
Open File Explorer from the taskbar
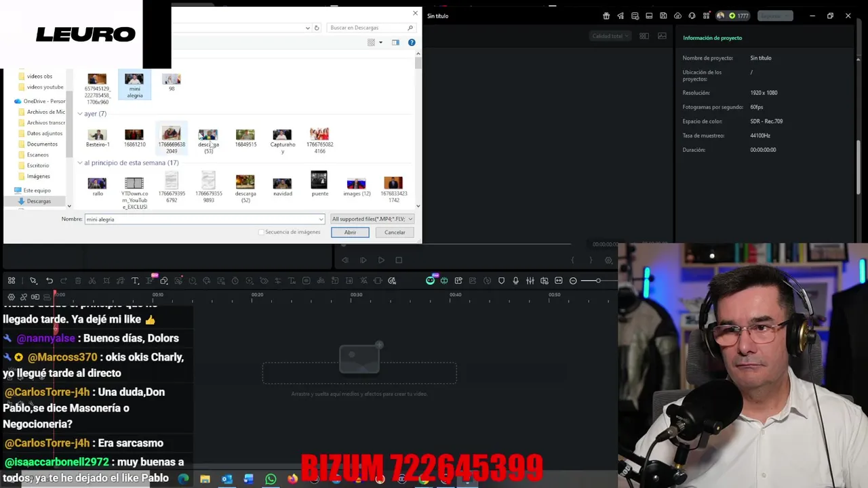(x=205, y=479)
